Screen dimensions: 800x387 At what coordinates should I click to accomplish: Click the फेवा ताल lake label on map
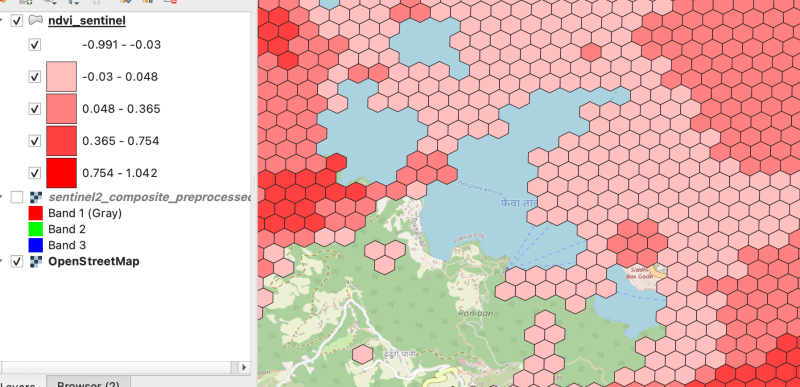pos(518,203)
